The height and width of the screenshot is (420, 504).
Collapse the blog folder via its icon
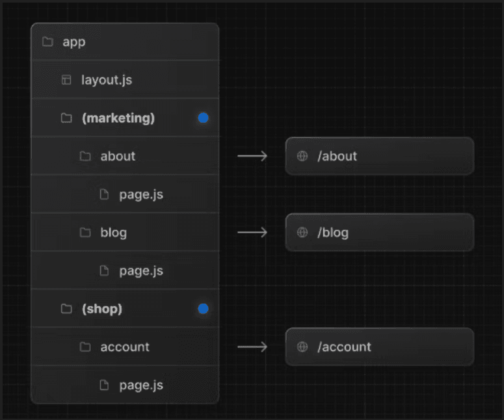85,233
